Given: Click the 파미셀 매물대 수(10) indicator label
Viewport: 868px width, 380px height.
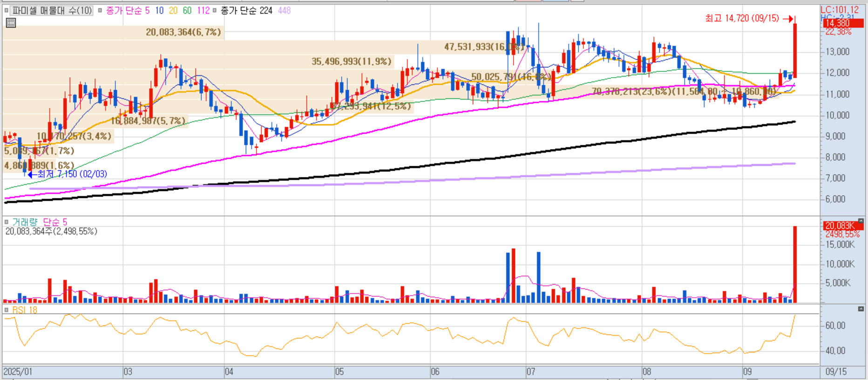Looking at the screenshot, I should tap(52, 10).
